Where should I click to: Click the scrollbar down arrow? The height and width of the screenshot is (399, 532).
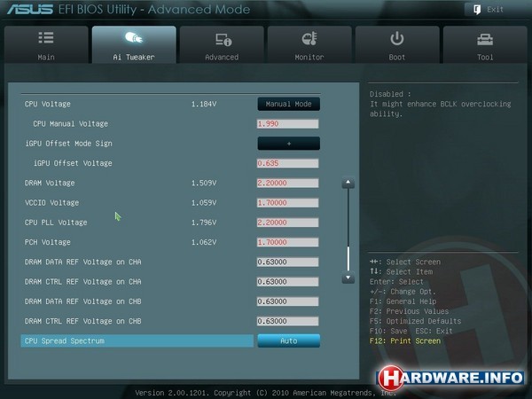pyautogui.click(x=348, y=278)
